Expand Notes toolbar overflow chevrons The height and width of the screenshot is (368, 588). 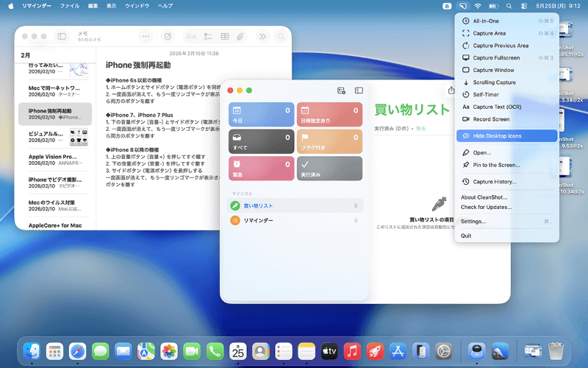coord(262,36)
